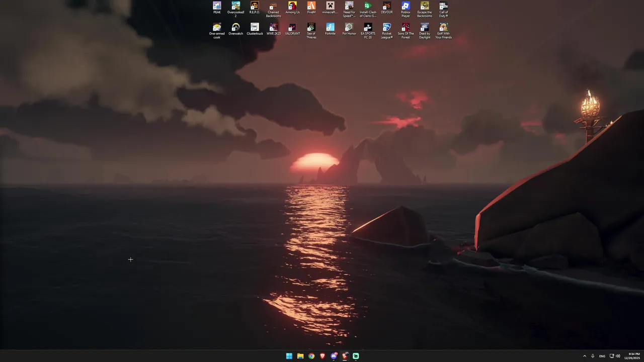Select the R.E.P.O. game icon

pyautogui.click(x=255, y=8)
